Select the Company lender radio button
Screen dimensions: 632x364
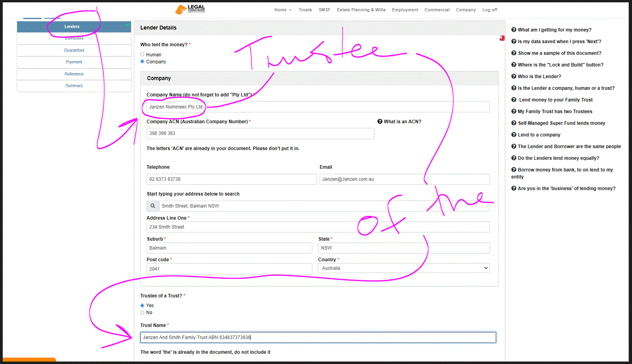point(142,62)
